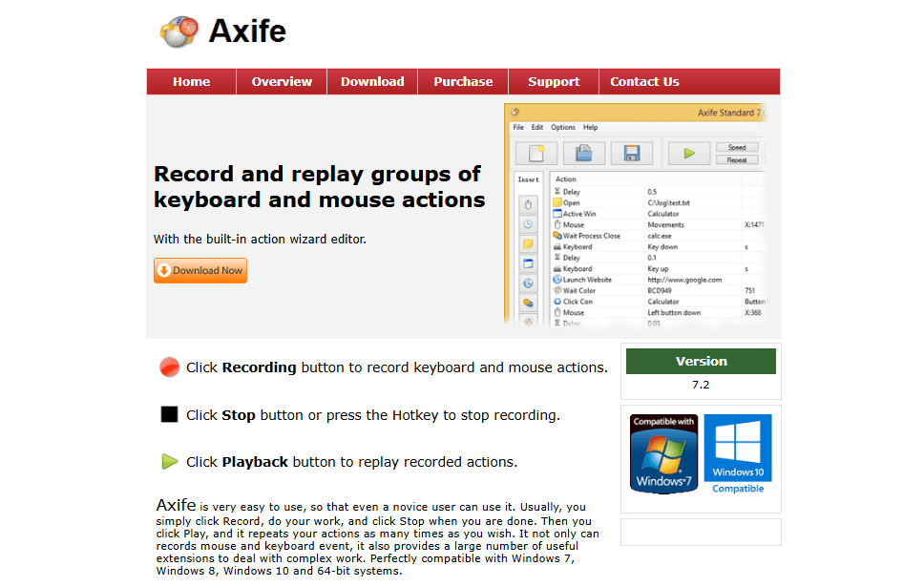Click the black Stop square icon

coord(169,415)
